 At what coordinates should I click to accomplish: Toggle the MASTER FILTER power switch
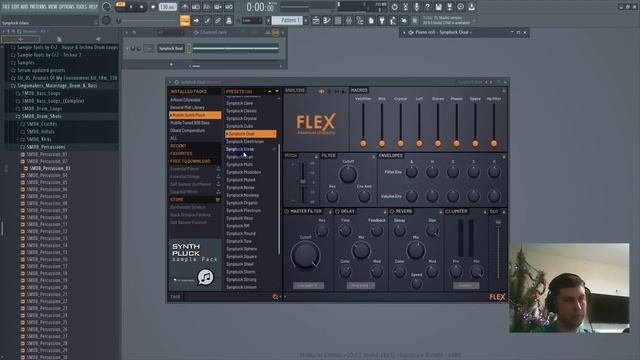287,211
